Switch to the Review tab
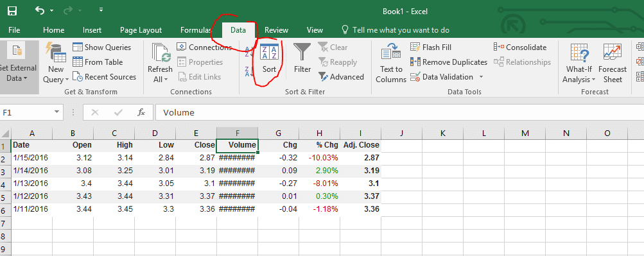Viewport: 644px width, 256px height. [276, 30]
